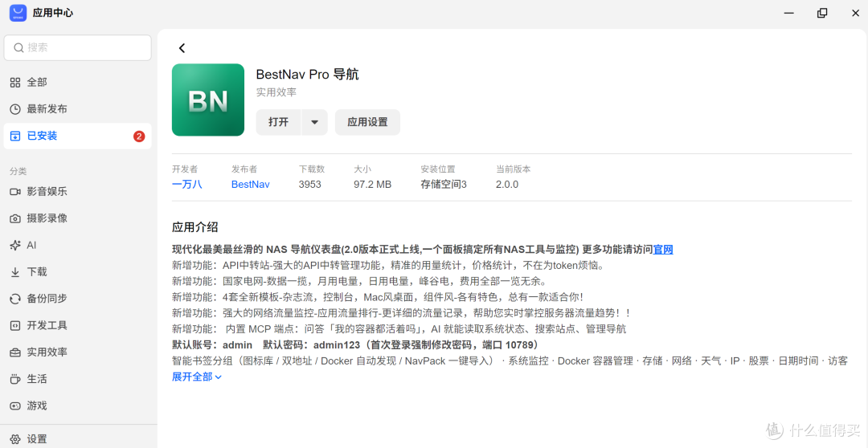Click the 开发工具 code icon

[x=15, y=325]
